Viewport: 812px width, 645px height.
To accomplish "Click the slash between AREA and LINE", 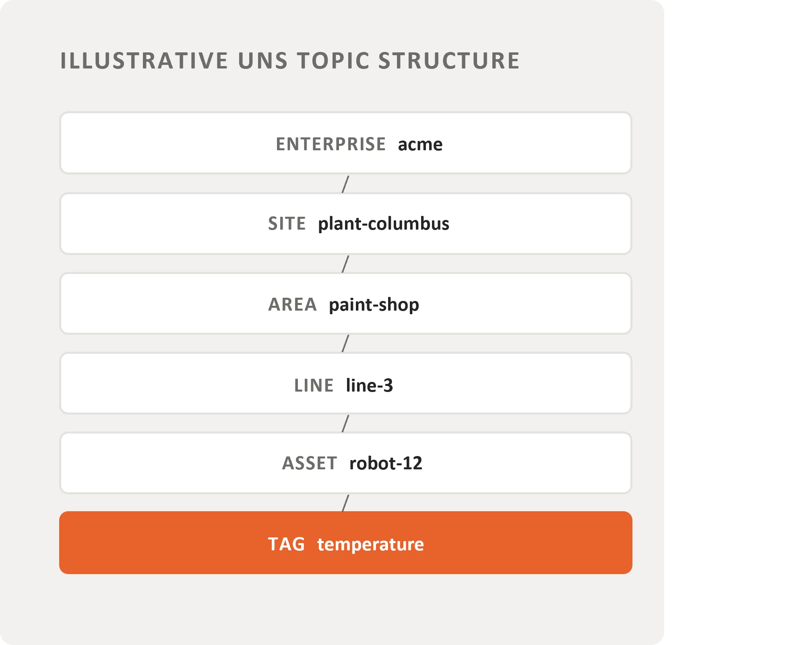I will [x=345, y=343].
